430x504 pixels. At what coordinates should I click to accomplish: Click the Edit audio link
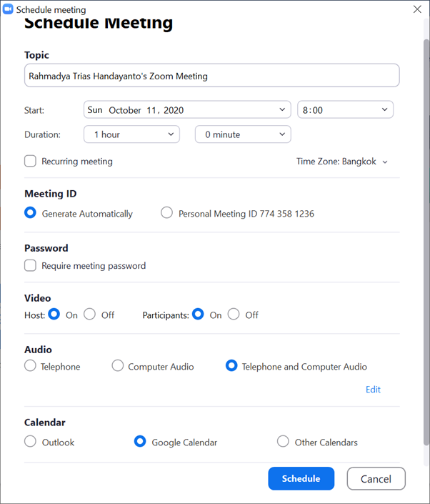coord(373,390)
